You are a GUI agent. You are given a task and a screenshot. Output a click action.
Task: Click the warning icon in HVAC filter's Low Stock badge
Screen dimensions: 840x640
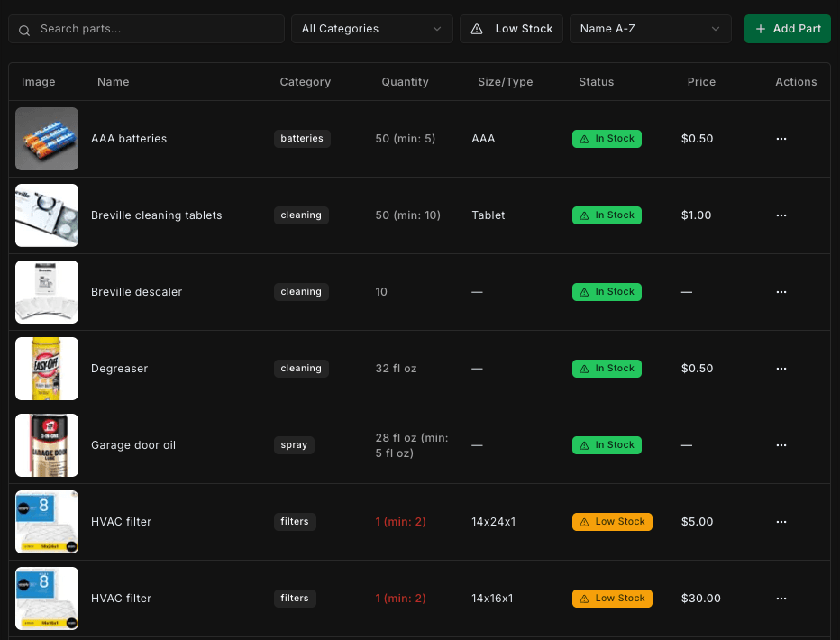coord(584,522)
